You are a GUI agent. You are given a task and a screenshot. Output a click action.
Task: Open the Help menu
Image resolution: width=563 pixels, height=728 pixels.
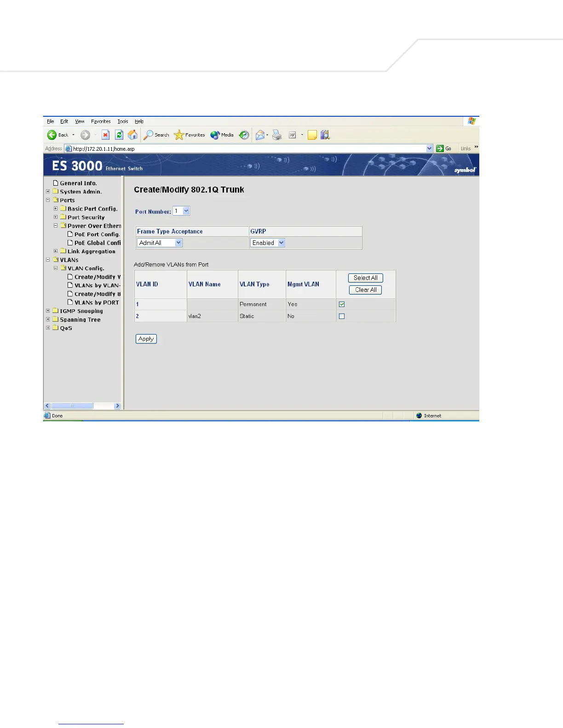click(139, 121)
